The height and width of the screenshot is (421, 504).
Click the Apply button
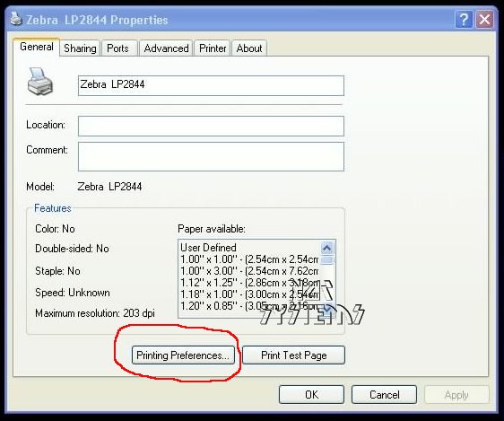click(456, 394)
